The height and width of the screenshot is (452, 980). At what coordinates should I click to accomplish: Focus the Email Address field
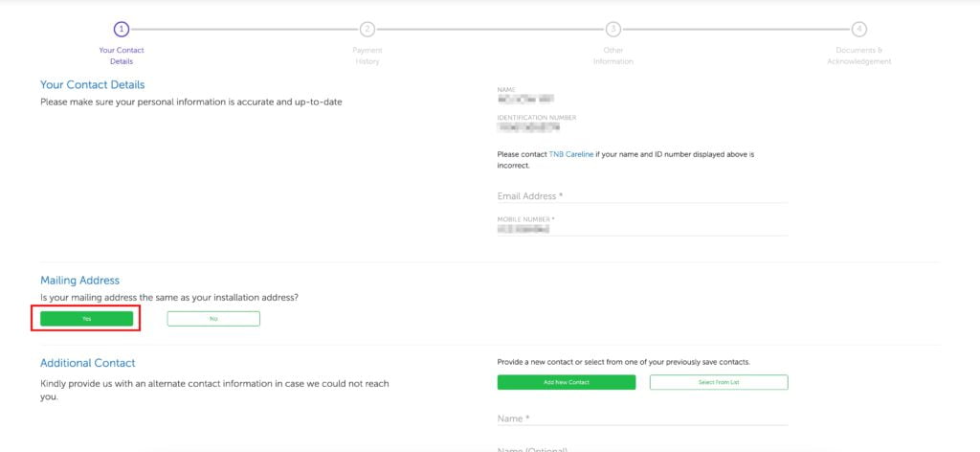click(x=642, y=196)
